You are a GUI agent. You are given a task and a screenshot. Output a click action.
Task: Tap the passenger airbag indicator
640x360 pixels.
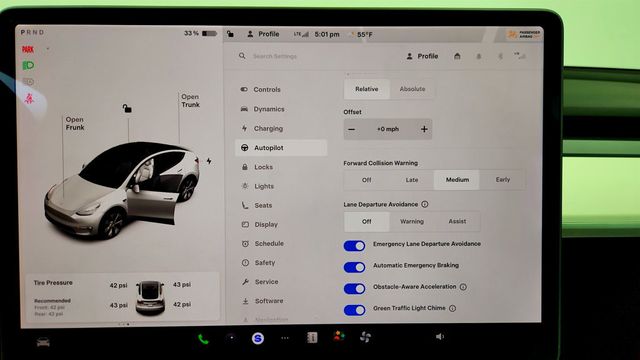click(524, 35)
